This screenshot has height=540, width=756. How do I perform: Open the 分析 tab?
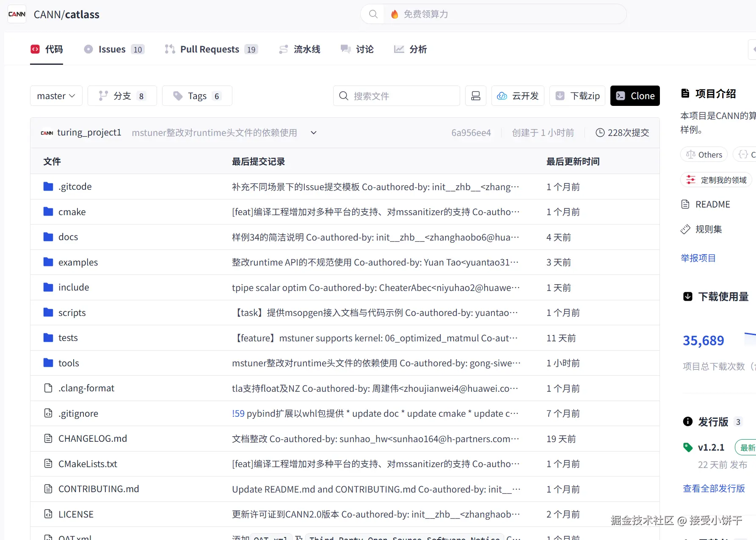tap(410, 49)
